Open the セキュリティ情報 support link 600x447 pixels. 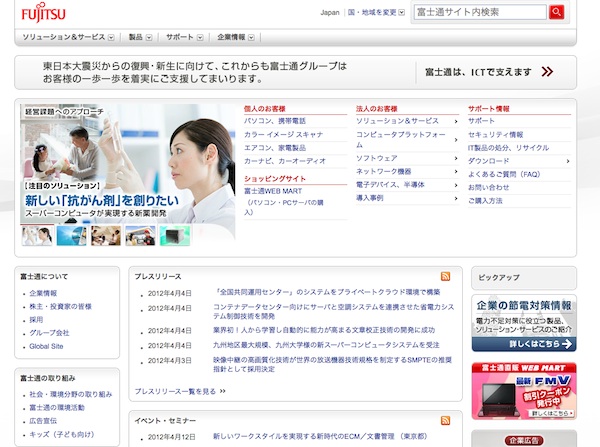[x=495, y=134]
